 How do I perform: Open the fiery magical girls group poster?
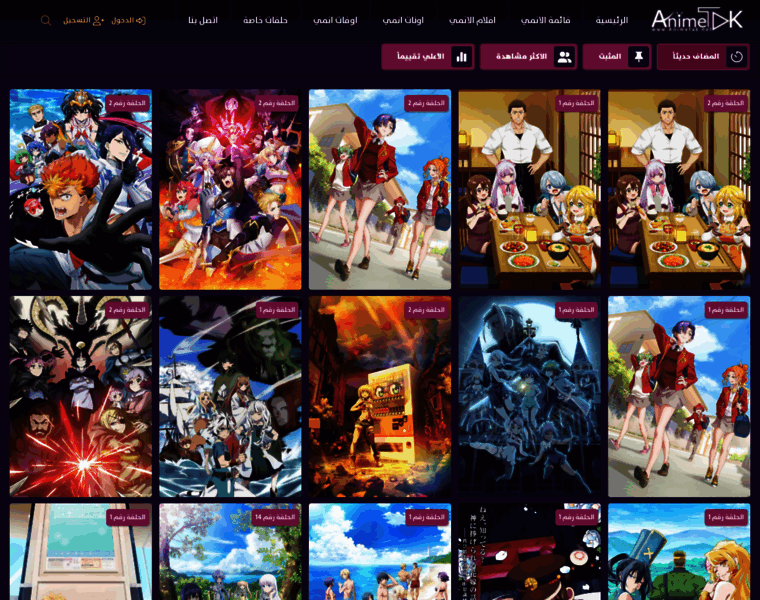(x=230, y=189)
